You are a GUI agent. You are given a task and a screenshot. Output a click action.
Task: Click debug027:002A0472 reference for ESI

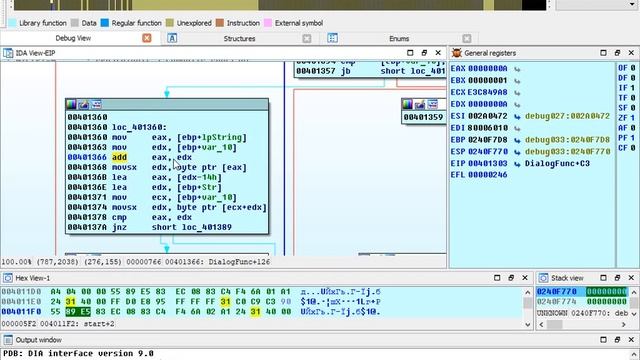pos(567,116)
